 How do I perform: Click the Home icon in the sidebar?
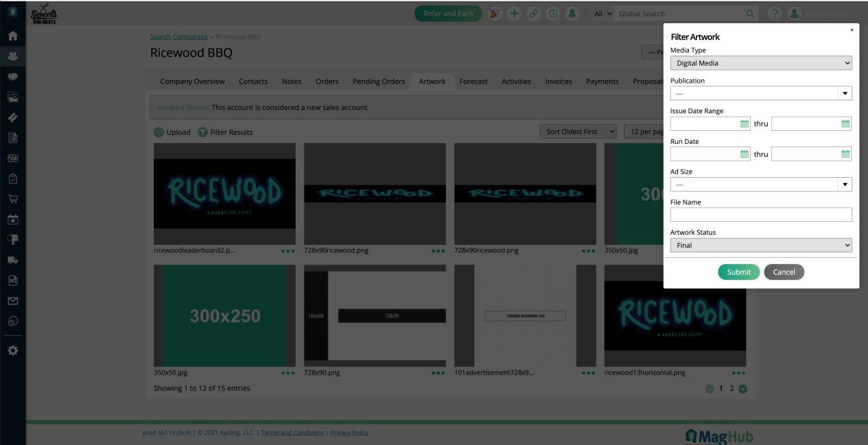click(x=12, y=36)
